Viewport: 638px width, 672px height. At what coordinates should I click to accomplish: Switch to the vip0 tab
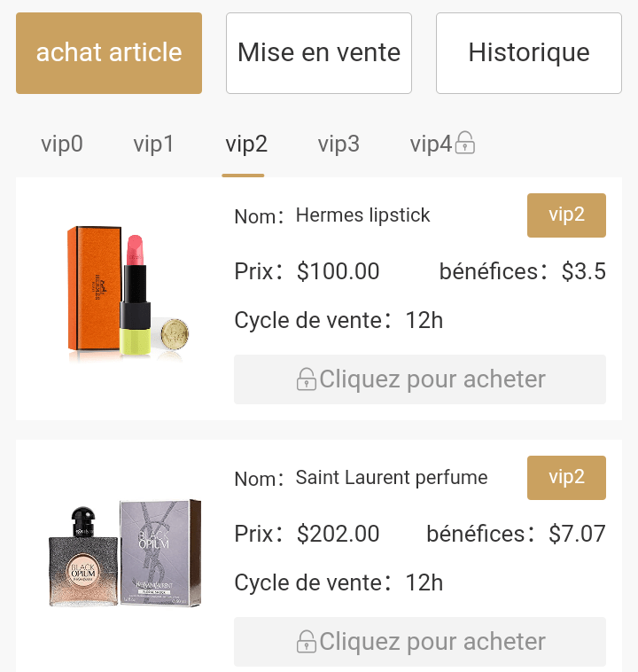tap(62, 144)
